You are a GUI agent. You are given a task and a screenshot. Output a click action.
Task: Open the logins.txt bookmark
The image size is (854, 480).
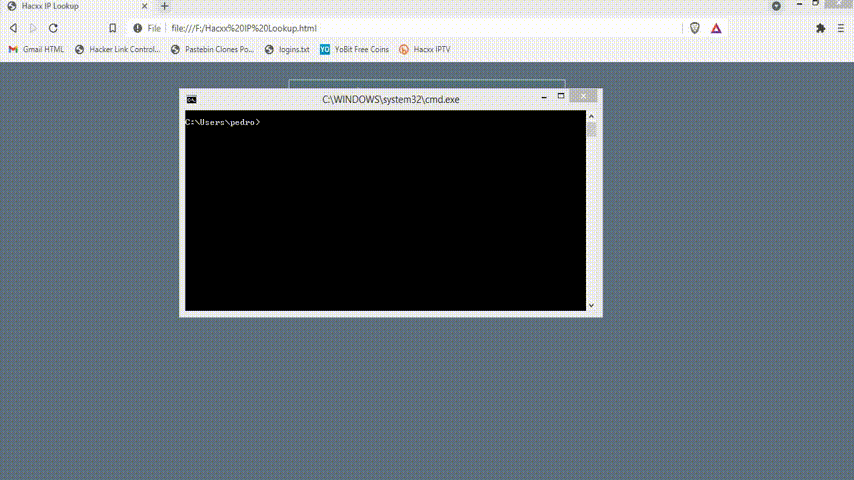(x=288, y=49)
